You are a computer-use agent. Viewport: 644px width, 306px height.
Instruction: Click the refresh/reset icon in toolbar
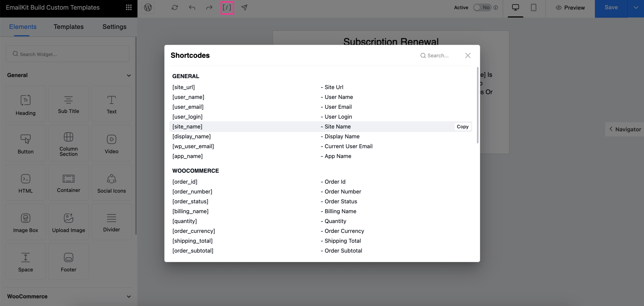pyautogui.click(x=175, y=8)
